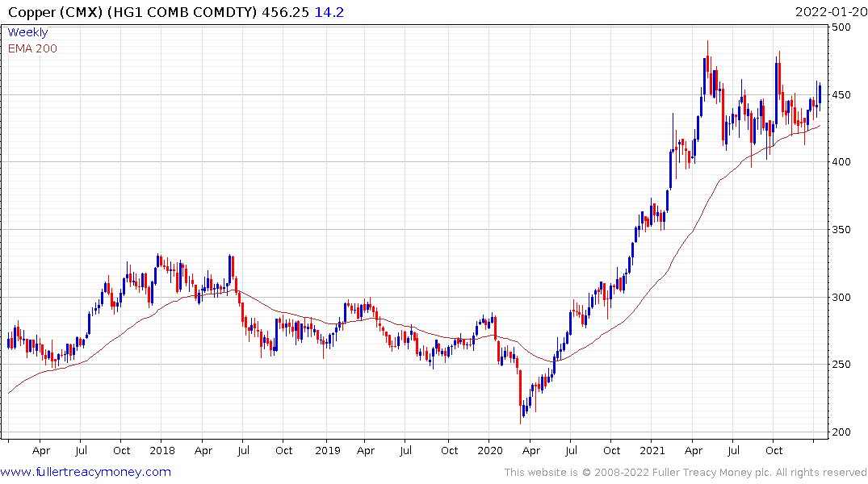The height and width of the screenshot is (484, 868).
Task: Click the March 2020 low candlestick
Action: (520, 397)
